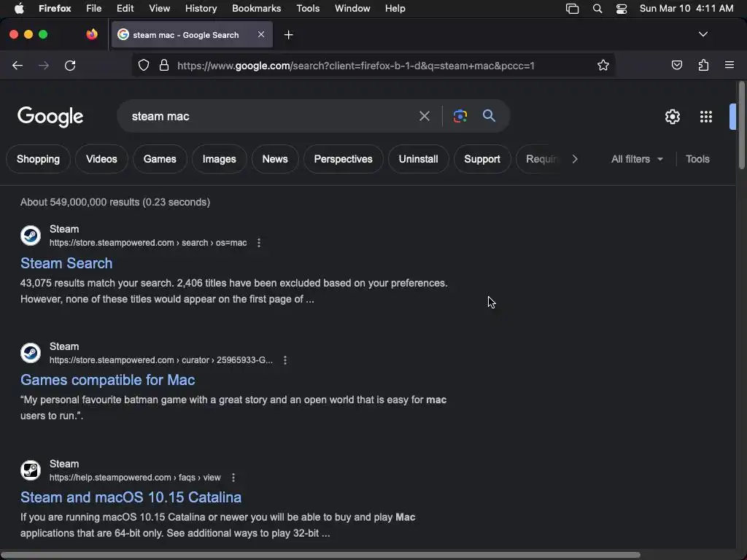Open the clock date in menu bar

pos(686,9)
